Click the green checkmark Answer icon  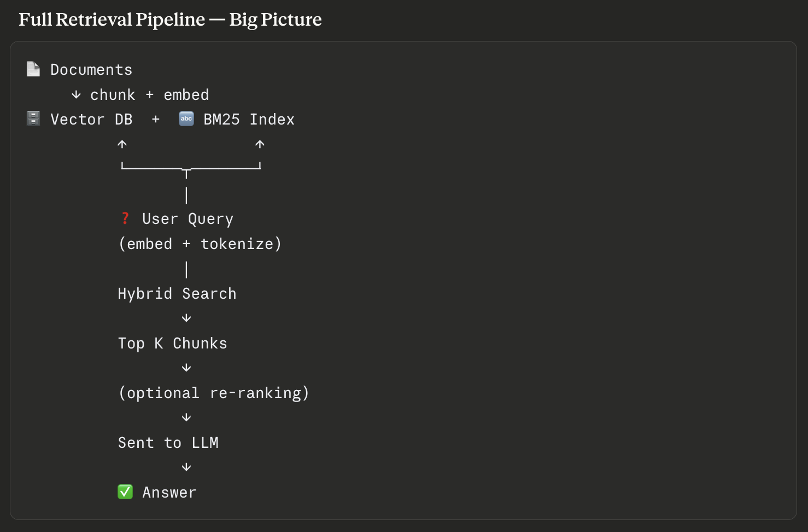point(125,492)
